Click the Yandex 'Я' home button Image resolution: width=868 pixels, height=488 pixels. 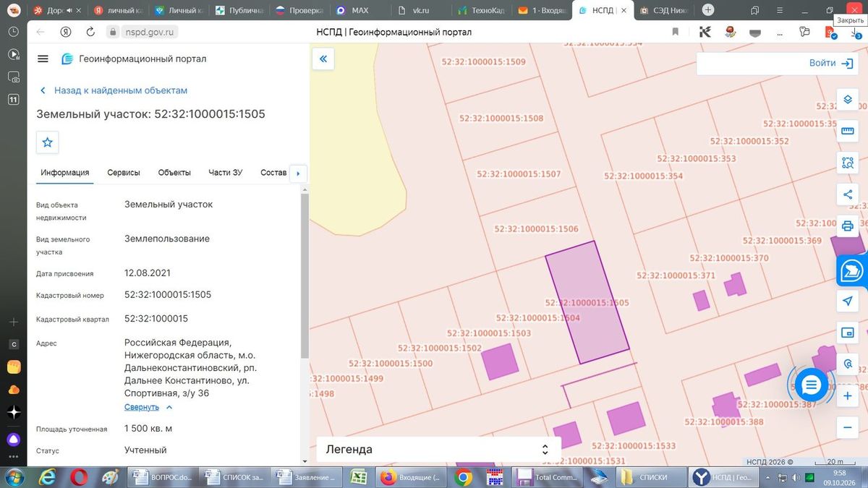click(65, 32)
